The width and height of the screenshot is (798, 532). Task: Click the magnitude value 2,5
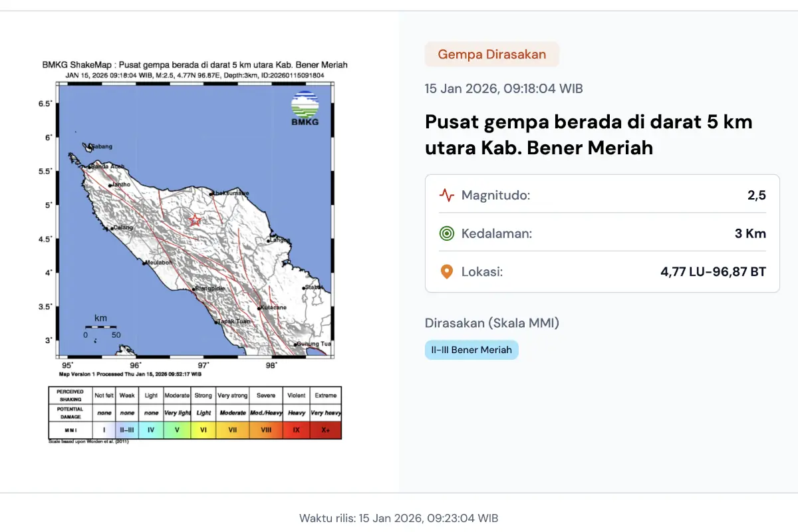(756, 196)
